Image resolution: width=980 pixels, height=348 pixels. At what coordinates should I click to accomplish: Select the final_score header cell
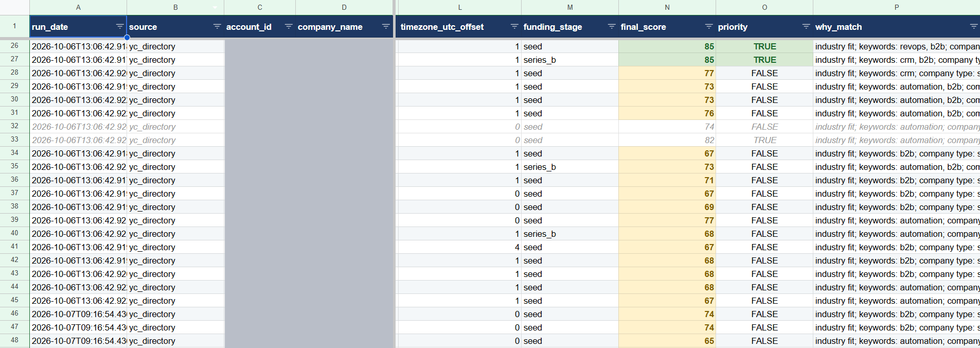click(667, 27)
